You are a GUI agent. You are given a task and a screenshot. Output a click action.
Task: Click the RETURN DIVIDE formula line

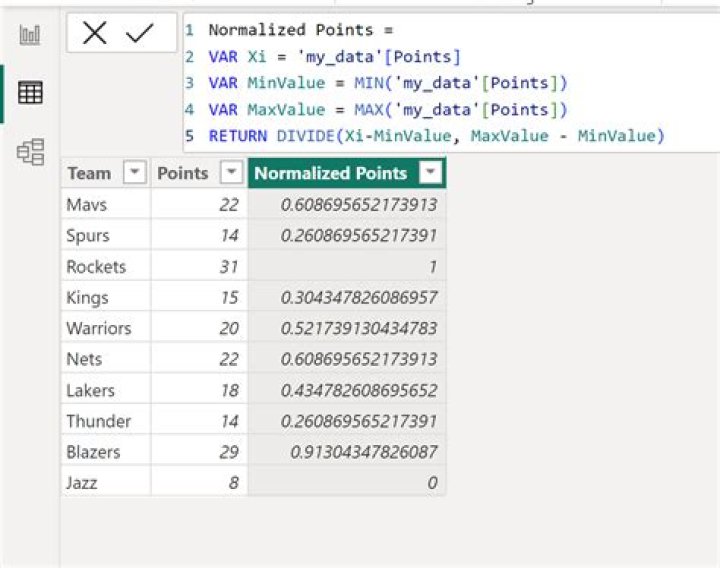coord(436,136)
